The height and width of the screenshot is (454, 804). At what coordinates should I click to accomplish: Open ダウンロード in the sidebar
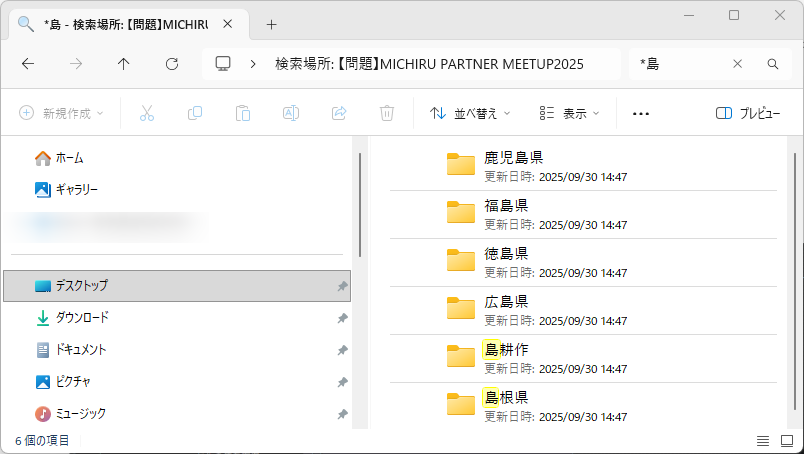pyautogui.click(x=82, y=317)
